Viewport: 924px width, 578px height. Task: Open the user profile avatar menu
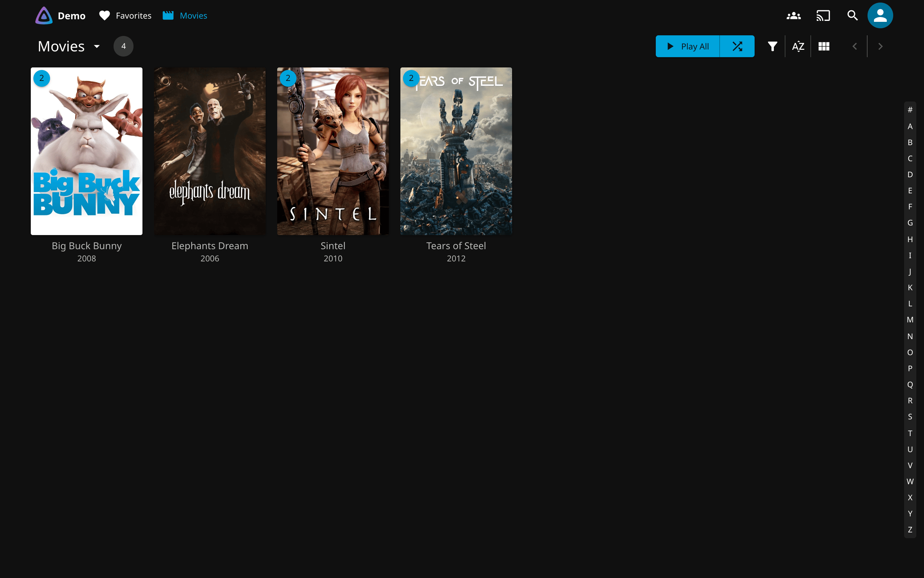point(880,16)
